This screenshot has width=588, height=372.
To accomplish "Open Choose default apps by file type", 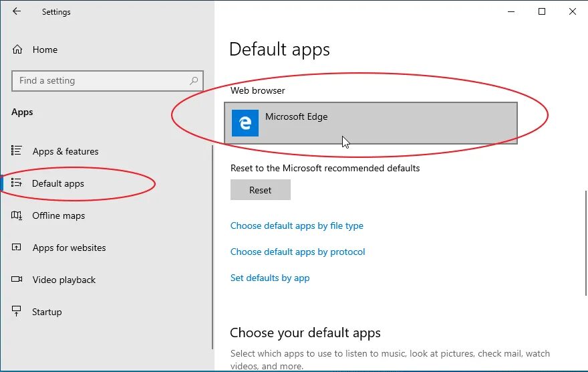I will 297,225.
